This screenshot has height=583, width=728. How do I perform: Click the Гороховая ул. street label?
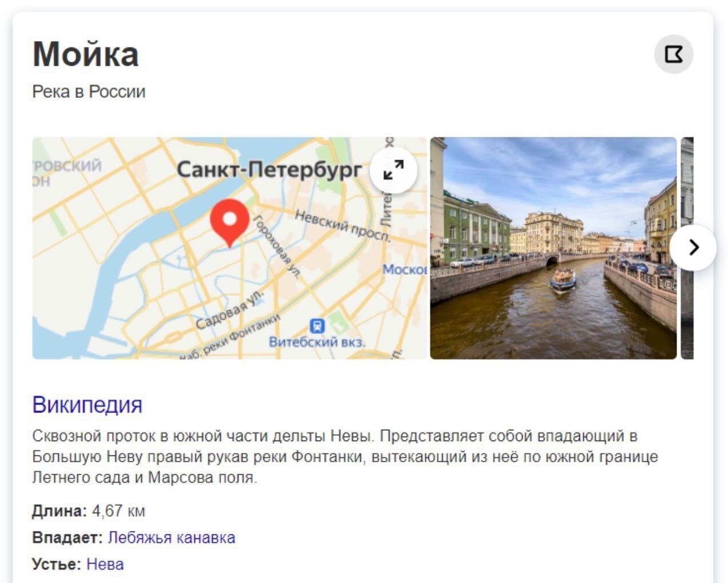(277, 247)
